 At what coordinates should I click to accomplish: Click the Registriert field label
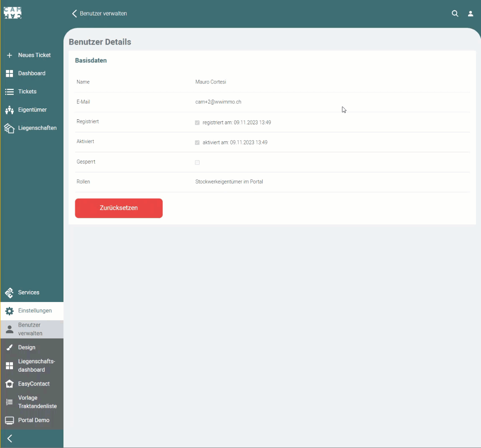pyautogui.click(x=88, y=121)
